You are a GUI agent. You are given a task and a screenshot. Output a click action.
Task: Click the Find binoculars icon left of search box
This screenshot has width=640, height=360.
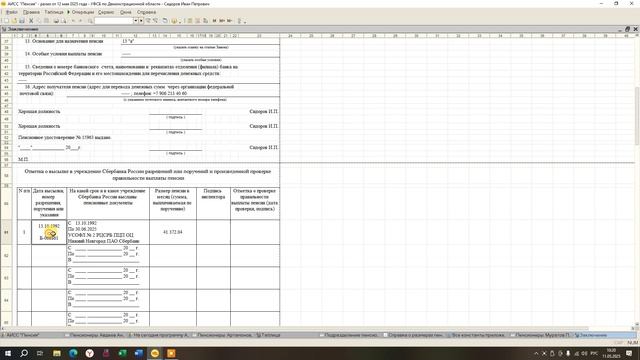90,20
